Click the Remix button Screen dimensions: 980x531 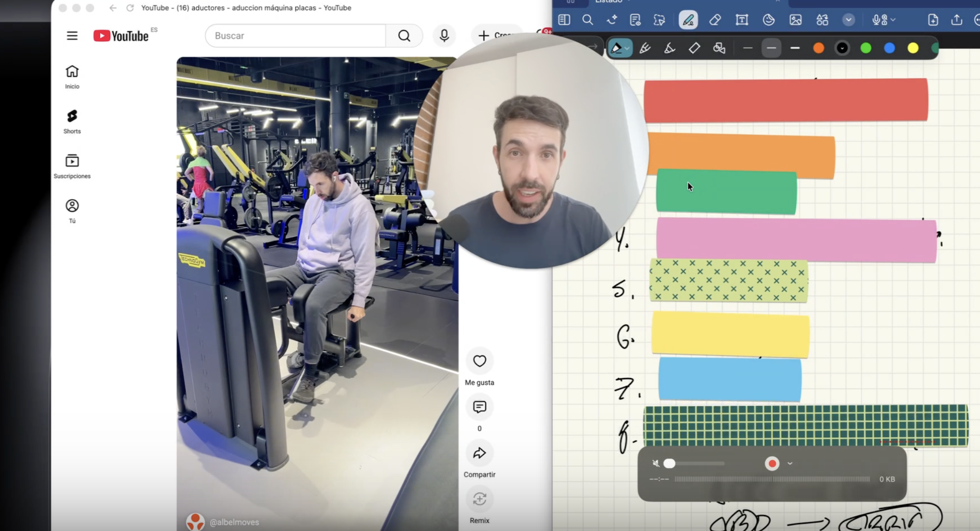click(x=479, y=499)
